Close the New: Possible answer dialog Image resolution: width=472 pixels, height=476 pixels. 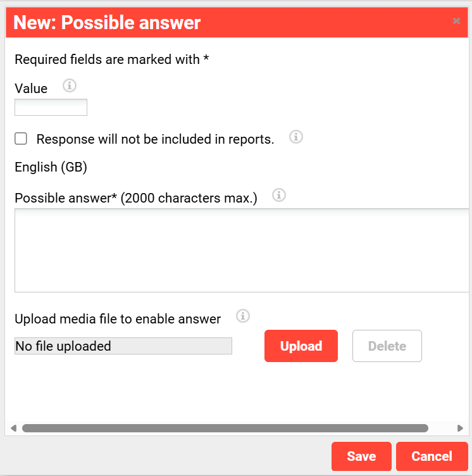pyautogui.click(x=456, y=21)
